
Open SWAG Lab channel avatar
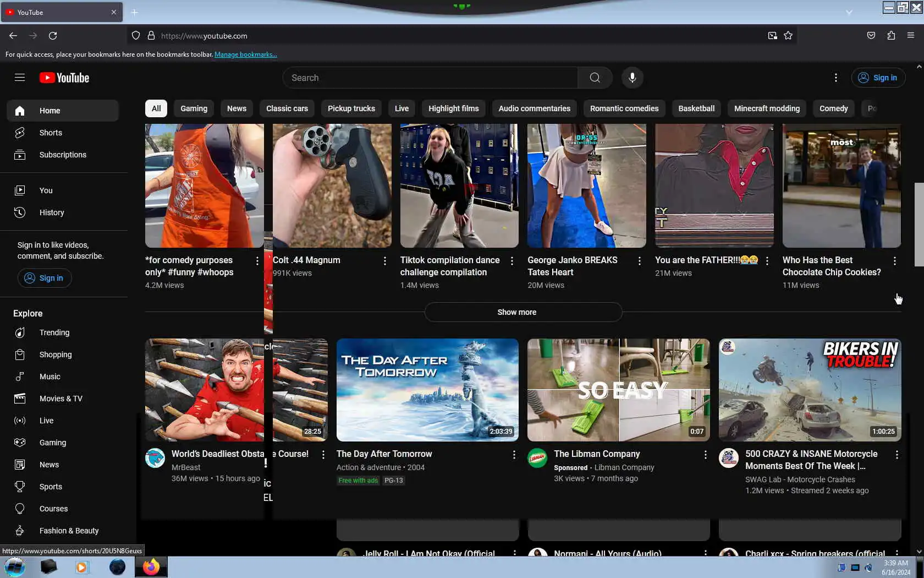[729, 458]
